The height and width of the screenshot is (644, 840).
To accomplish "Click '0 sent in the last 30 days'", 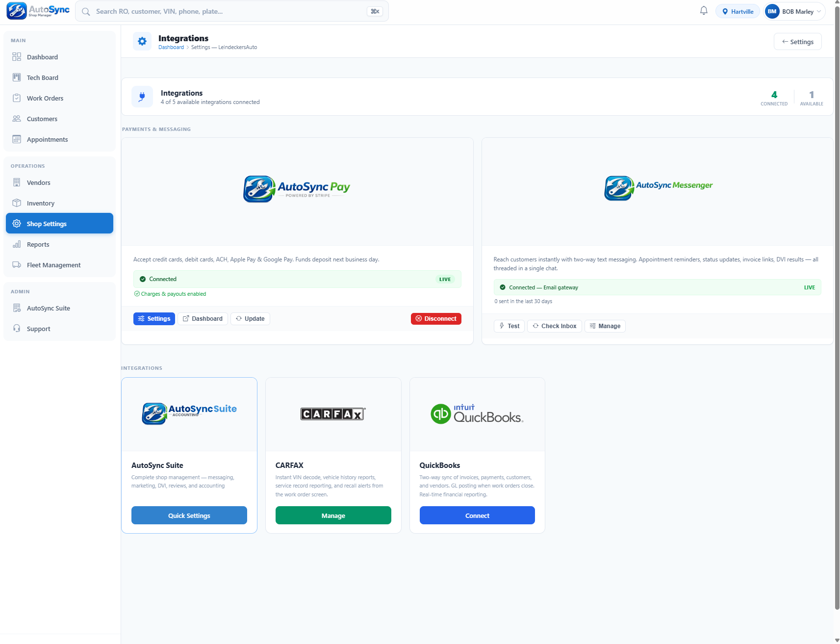I will pyautogui.click(x=523, y=302).
